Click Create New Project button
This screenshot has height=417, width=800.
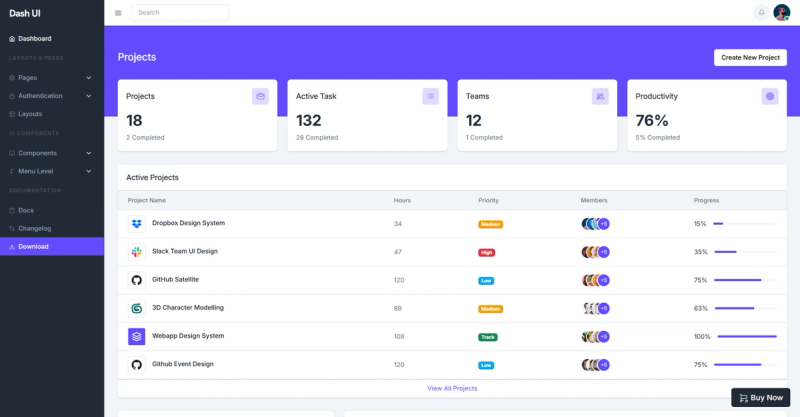pyautogui.click(x=750, y=58)
